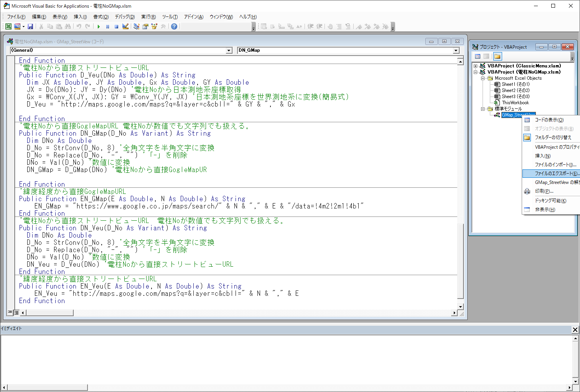Open the Object Browser toolbar icon

pos(154,26)
